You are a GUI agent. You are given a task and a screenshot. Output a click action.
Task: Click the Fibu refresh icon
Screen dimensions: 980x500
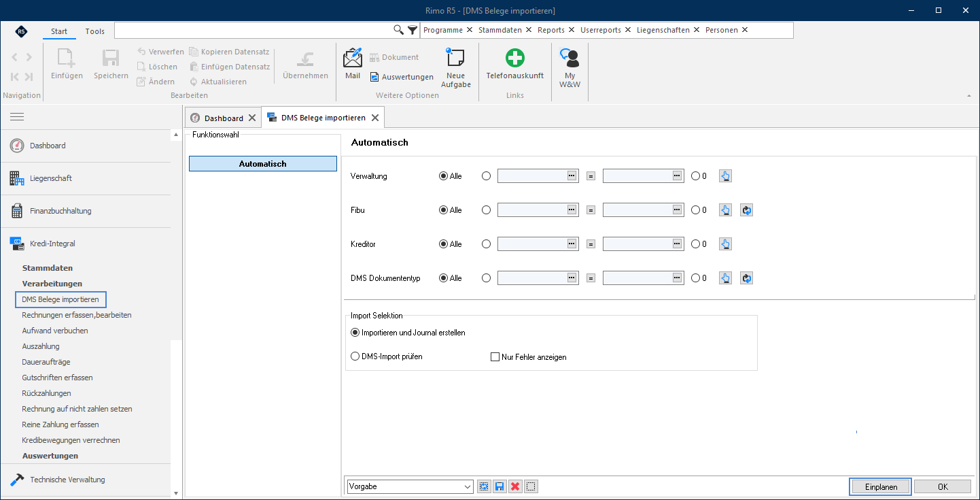746,210
